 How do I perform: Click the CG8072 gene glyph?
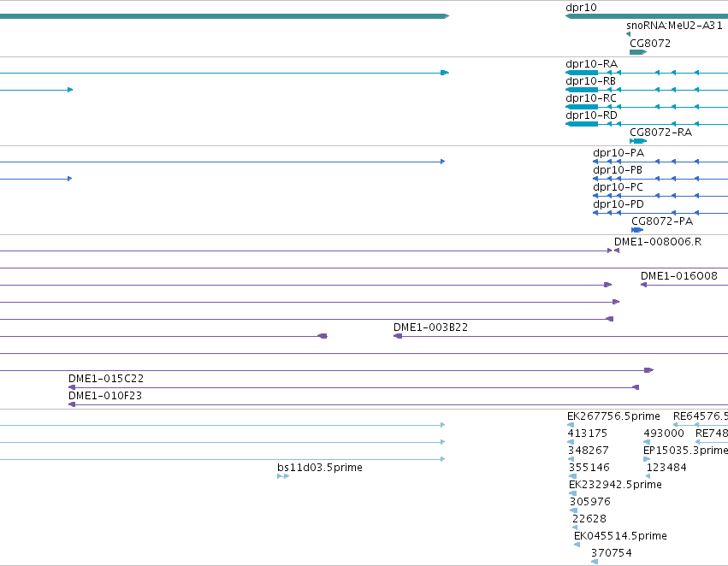click(638, 52)
